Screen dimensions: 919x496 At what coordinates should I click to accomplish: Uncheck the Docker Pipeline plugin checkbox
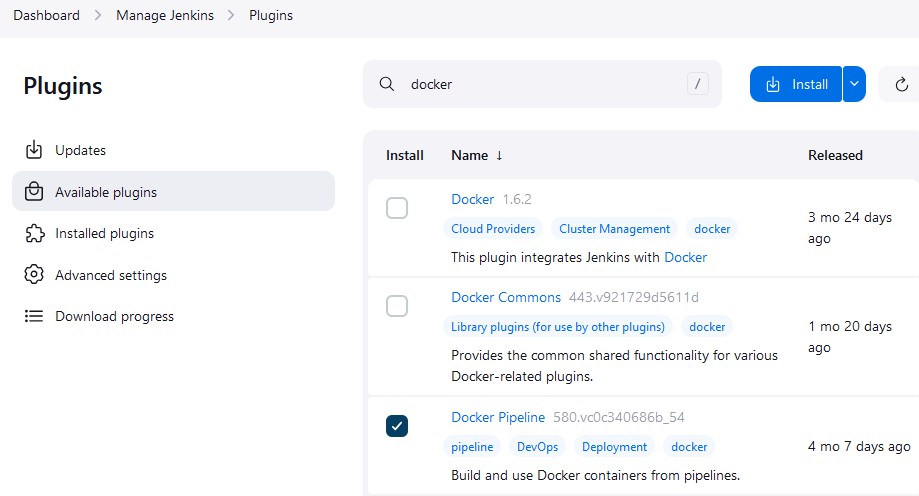(397, 426)
